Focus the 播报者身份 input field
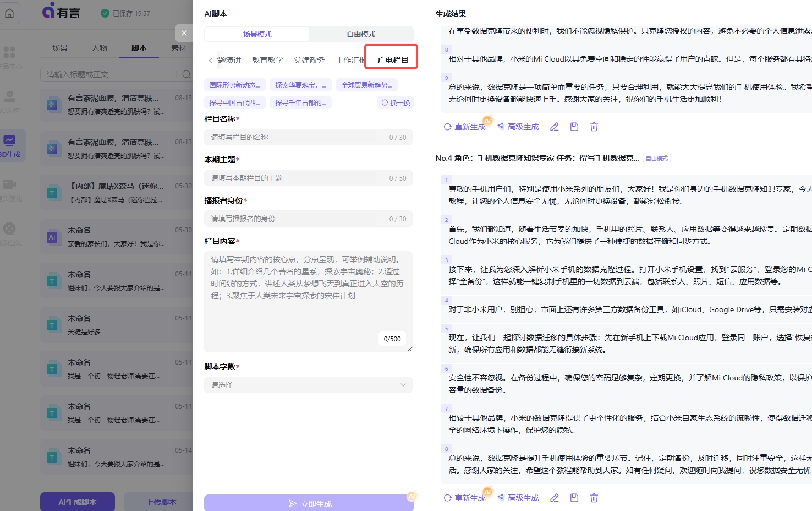The height and width of the screenshot is (511, 812). point(308,219)
